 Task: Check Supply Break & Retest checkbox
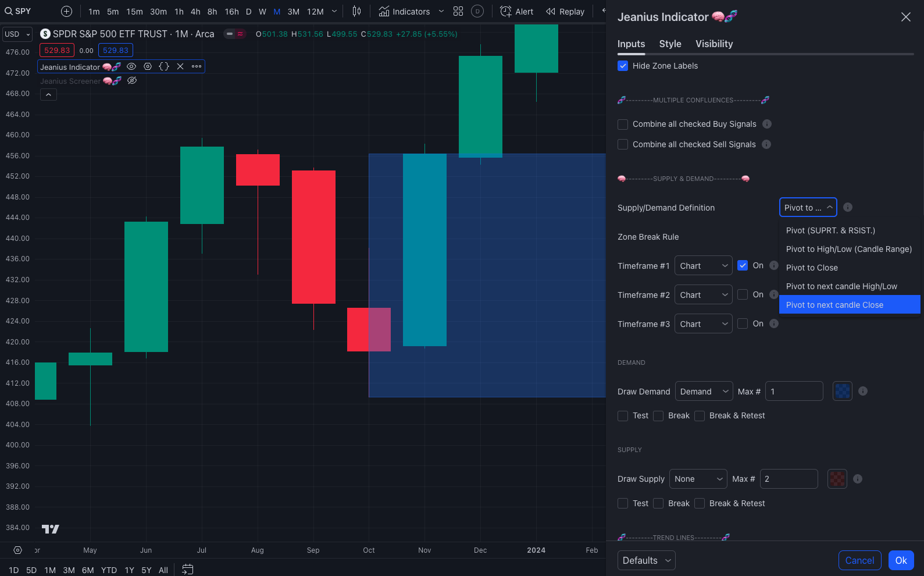(700, 503)
